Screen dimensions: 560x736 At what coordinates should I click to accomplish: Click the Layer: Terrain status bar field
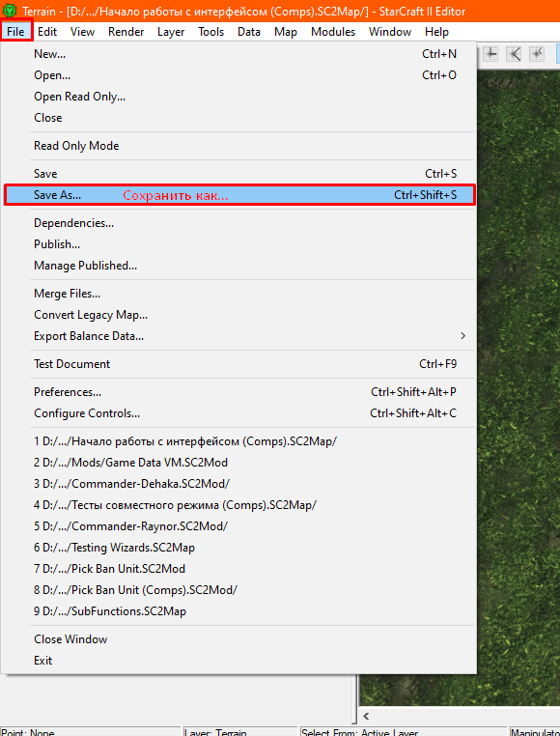click(240, 731)
